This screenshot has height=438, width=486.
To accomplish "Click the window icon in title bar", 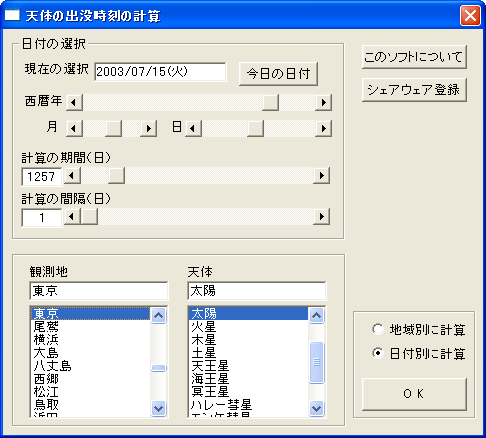I will click(x=12, y=16).
